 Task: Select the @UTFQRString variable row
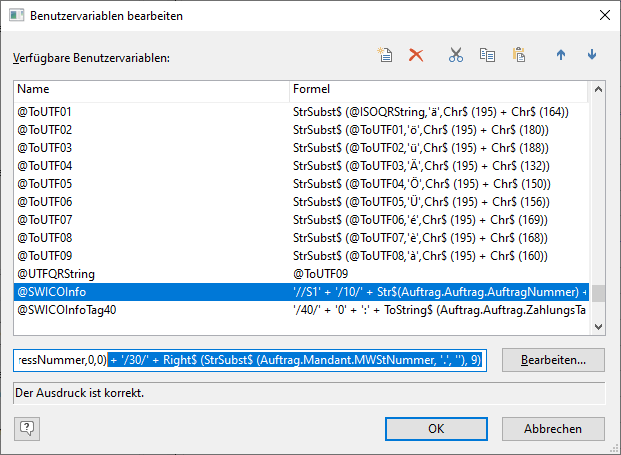coord(301,274)
